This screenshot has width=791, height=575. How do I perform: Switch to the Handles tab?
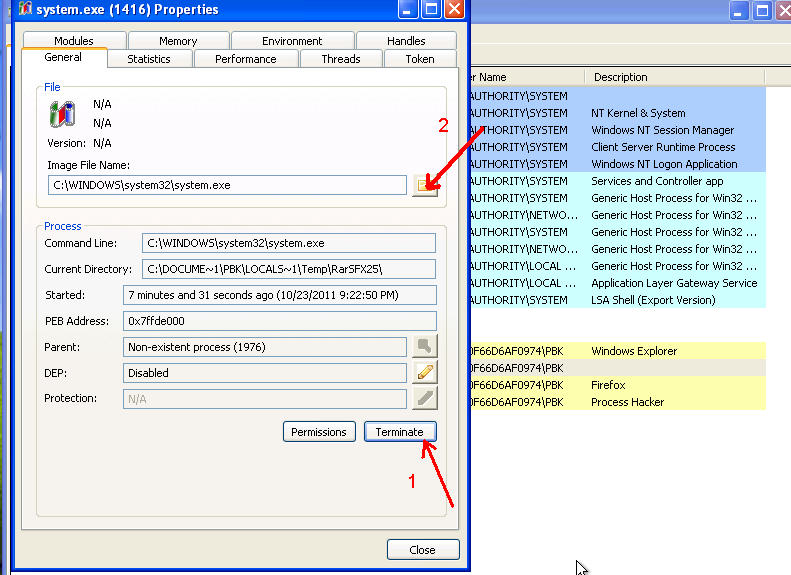pyautogui.click(x=406, y=40)
